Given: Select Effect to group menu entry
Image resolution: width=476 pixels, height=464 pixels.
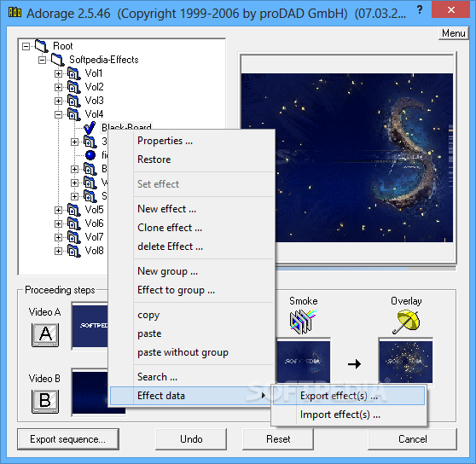Looking at the screenshot, I should 192,290.
